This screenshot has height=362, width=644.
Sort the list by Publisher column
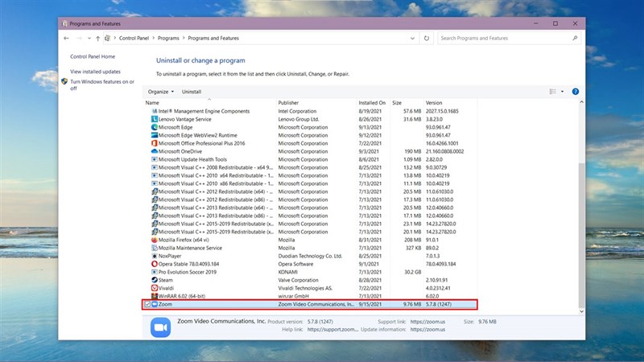pos(288,103)
